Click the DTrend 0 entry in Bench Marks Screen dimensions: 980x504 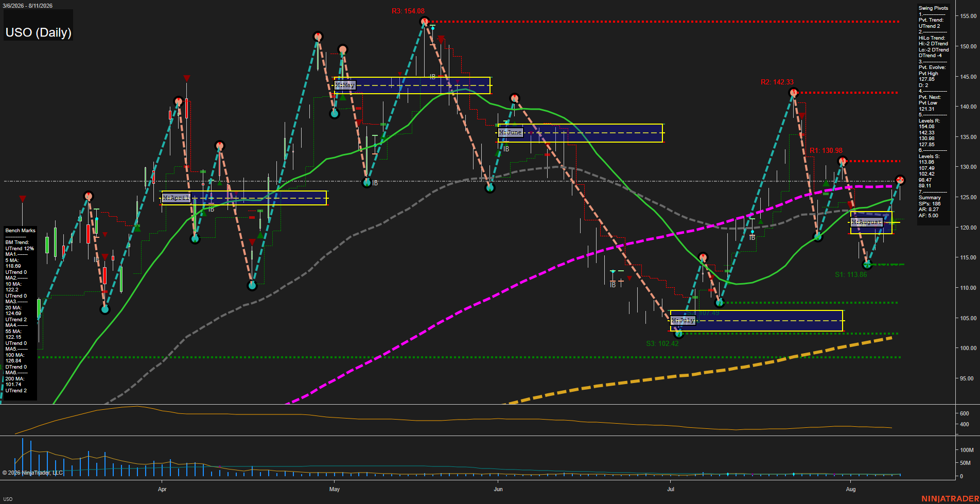[x=16, y=367]
